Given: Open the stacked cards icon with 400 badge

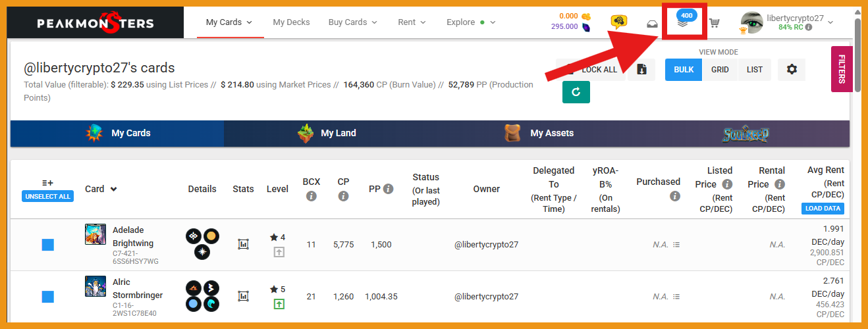Looking at the screenshot, I should coord(684,22).
